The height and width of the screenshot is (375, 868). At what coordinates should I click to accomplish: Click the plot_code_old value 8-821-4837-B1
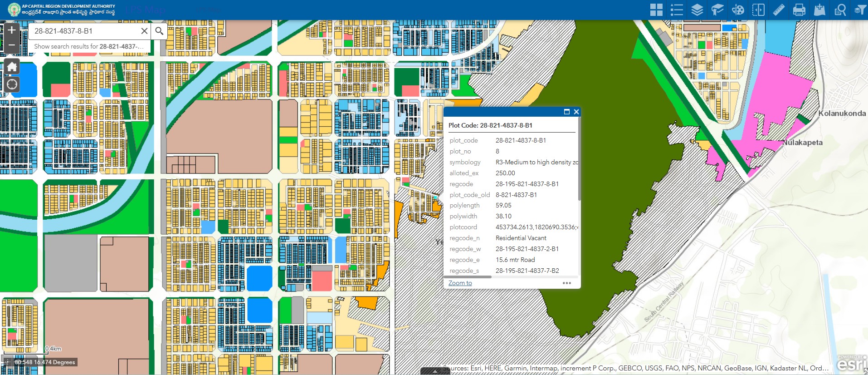[516, 195]
